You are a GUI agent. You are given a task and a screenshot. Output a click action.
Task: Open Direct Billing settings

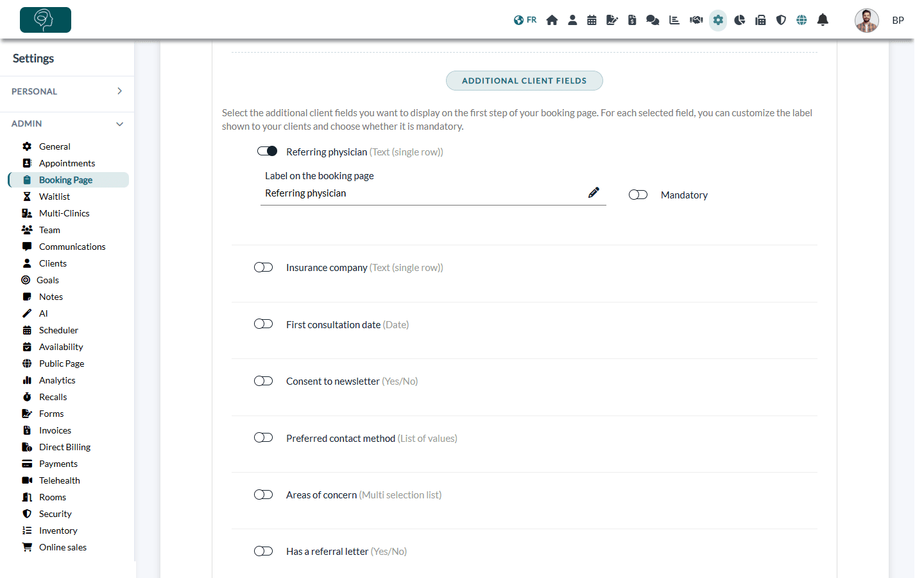[x=65, y=447]
